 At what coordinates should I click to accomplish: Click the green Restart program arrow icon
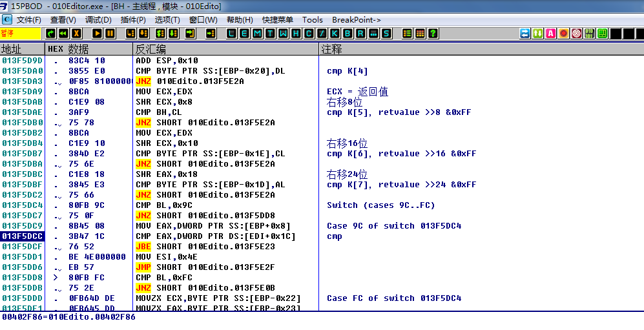51,34
